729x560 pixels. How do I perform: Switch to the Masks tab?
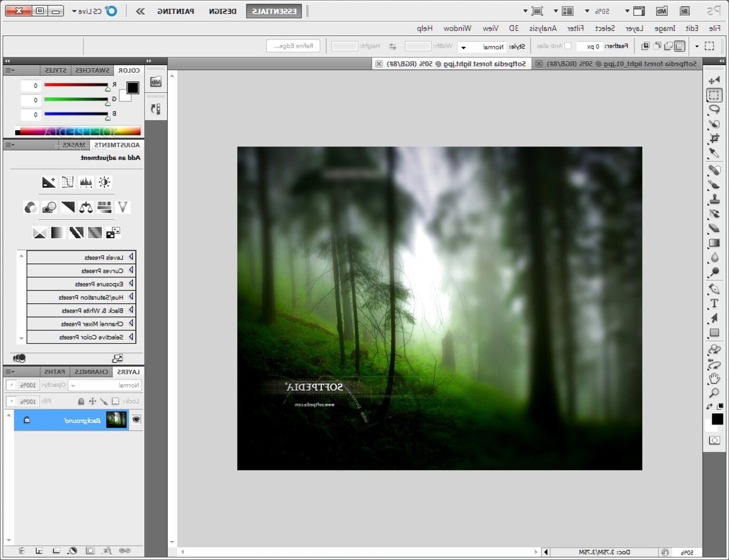coord(73,145)
